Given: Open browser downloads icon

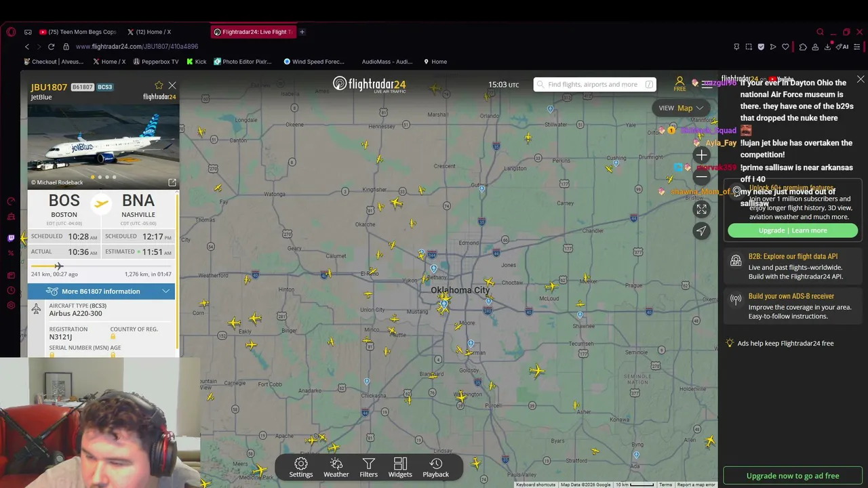Looking at the screenshot, I should pyautogui.click(x=828, y=47).
